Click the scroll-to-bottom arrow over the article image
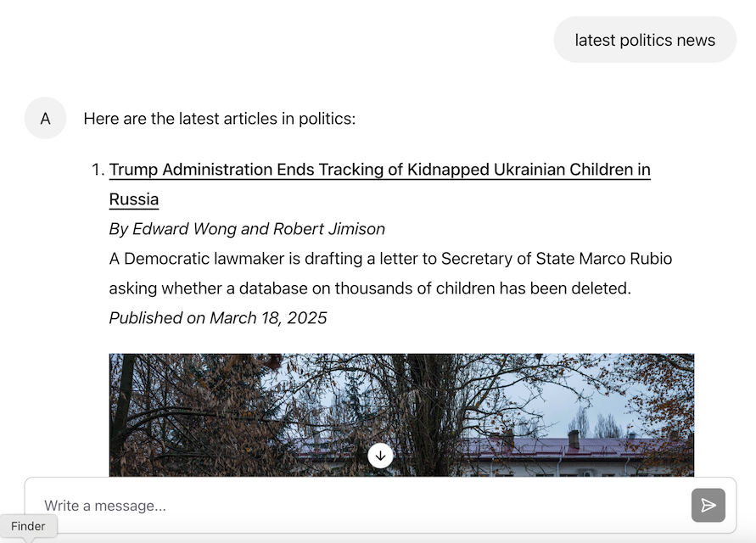 [380, 455]
